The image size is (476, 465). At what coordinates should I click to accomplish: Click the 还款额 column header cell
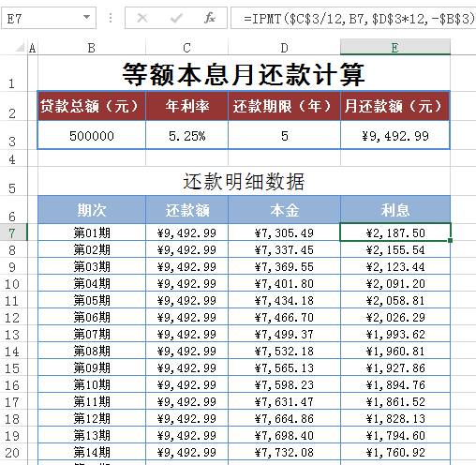pos(186,210)
